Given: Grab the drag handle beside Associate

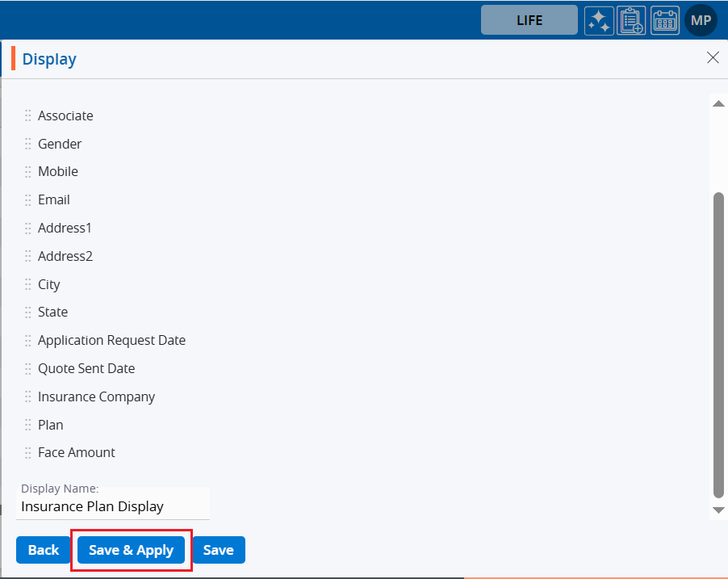Looking at the screenshot, I should tap(28, 115).
